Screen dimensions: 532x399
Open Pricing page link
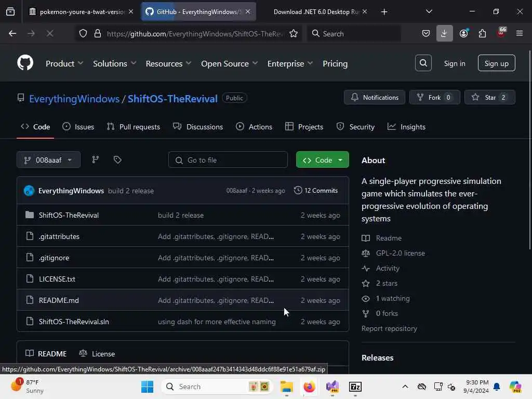[x=335, y=63]
